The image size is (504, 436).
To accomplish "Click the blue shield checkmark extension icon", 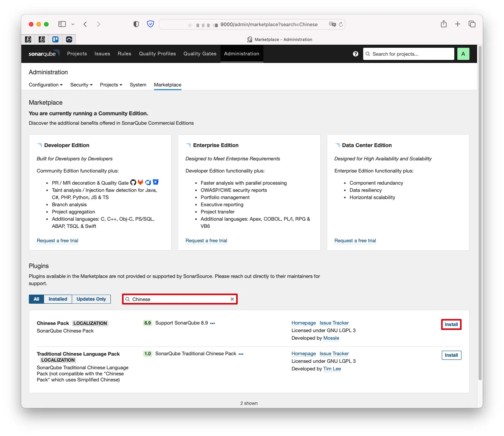I will coord(151,24).
